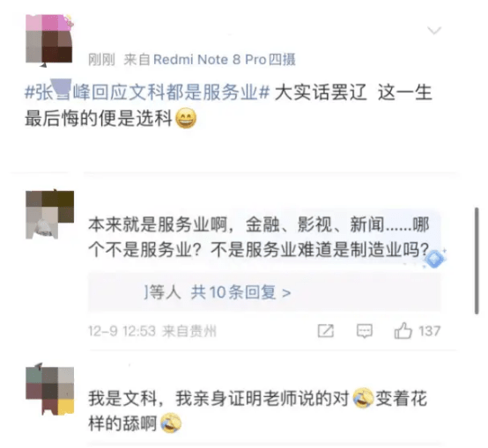Click the chevron after 共10条回复
488x448 pixels.
pos(286,293)
